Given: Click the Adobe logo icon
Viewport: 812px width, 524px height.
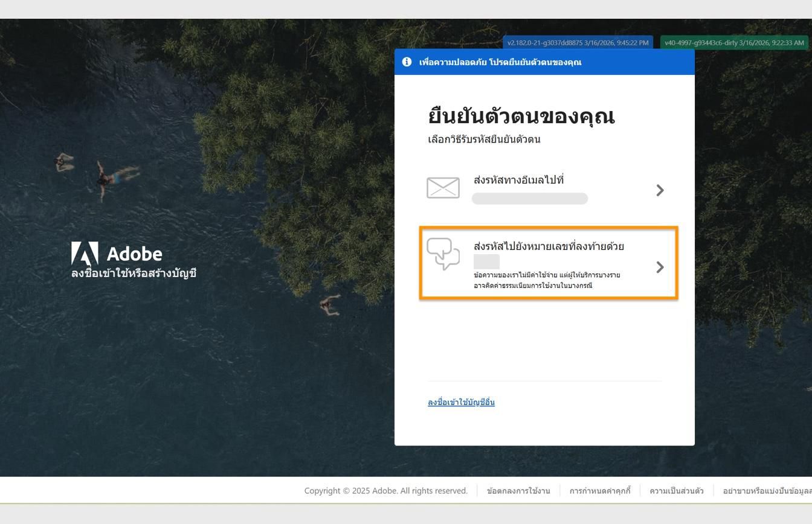Looking at the screenshot, I should [85, 254].
